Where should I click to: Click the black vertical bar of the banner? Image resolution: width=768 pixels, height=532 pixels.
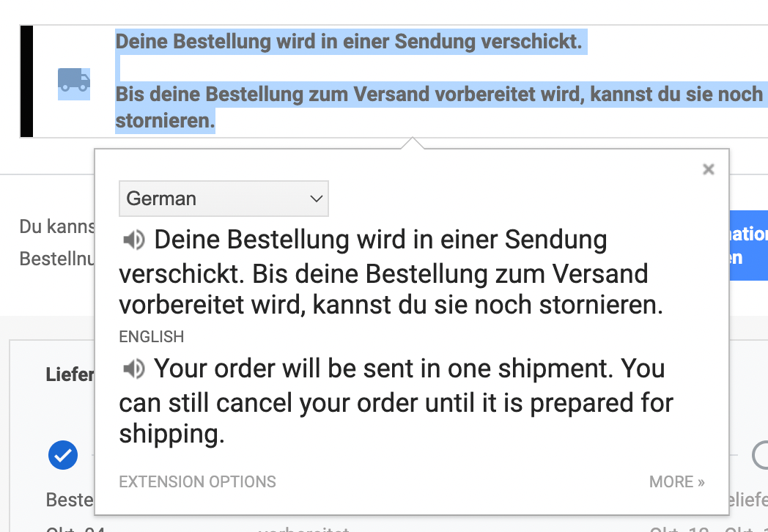point(26,81)
